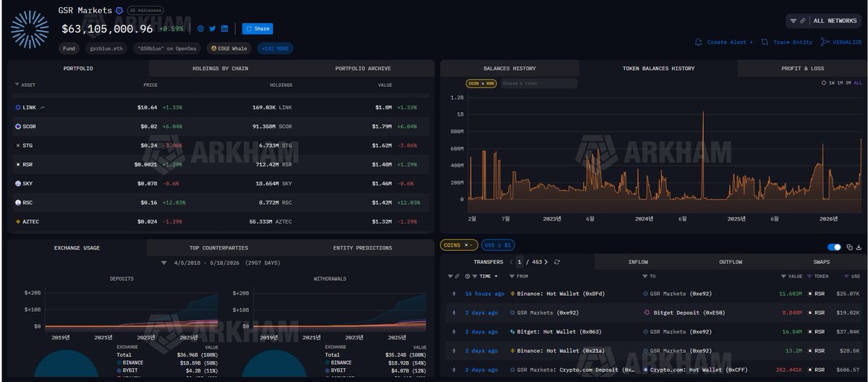Image resolution: width=868 pixels, height=382 pixels.
Task: Sort portfolio by the ASSET filter arrow
Action: pos(17,85)
